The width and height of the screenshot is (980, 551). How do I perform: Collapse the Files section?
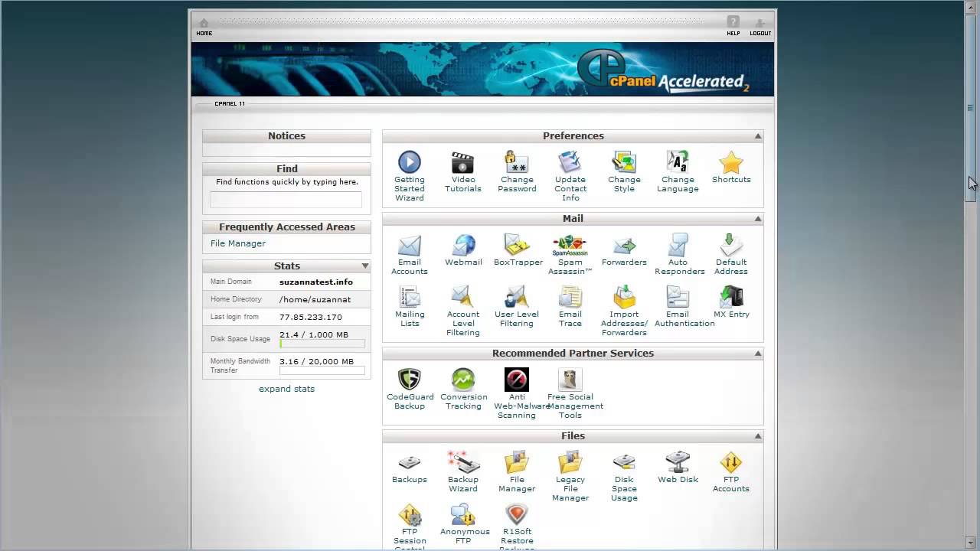pyautogui.click(x=758, y=436)
